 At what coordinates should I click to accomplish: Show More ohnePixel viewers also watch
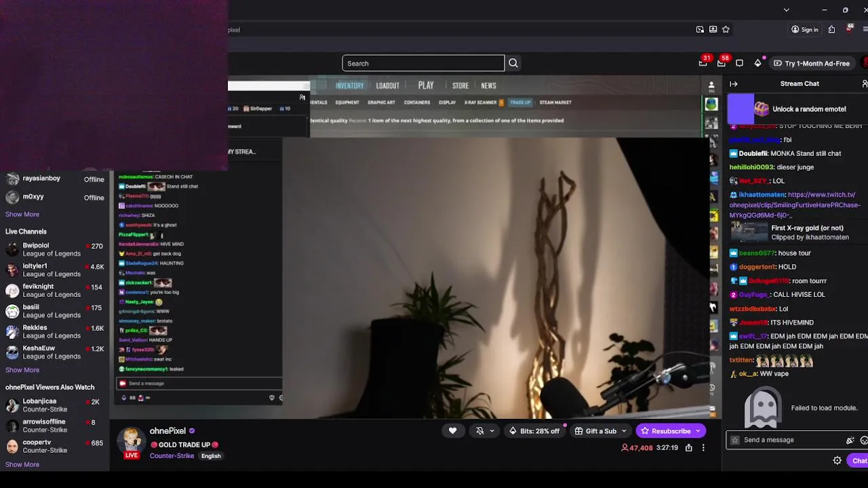pyautogui.click(x=22, y=465)
